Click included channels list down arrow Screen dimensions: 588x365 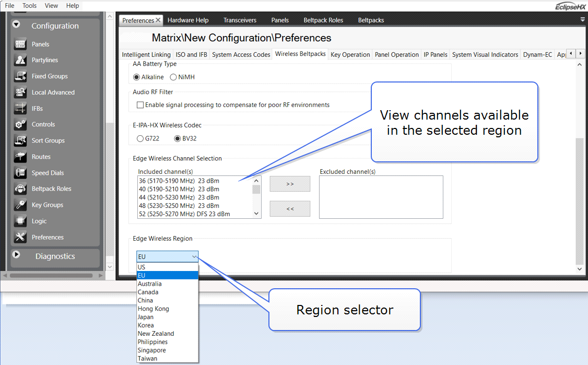click(256, 214)
